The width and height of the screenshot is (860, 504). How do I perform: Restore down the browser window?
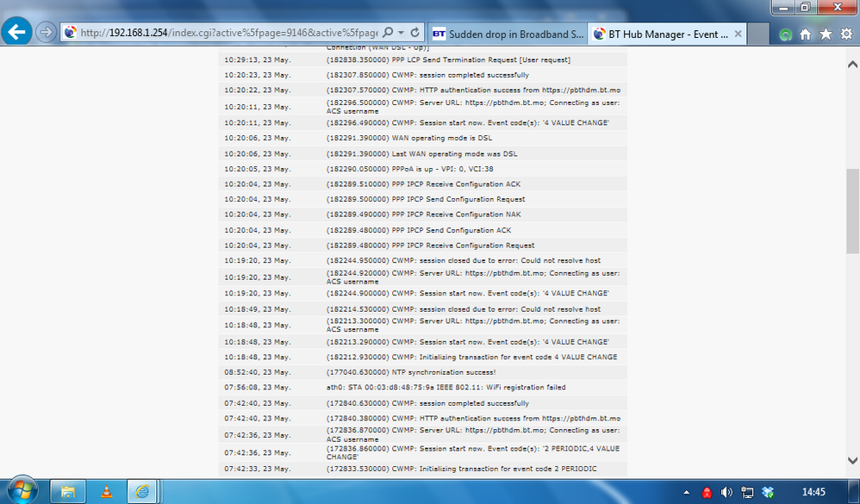pos(805,7)
